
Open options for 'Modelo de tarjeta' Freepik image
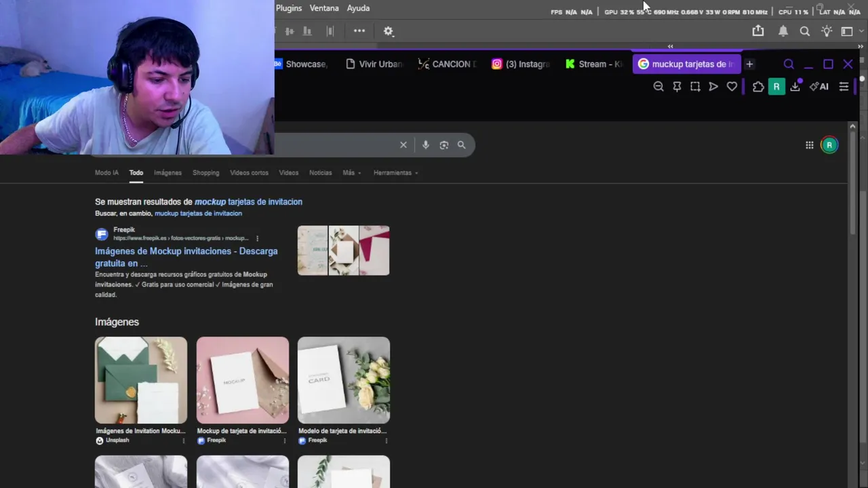click(x=386, y=441)
